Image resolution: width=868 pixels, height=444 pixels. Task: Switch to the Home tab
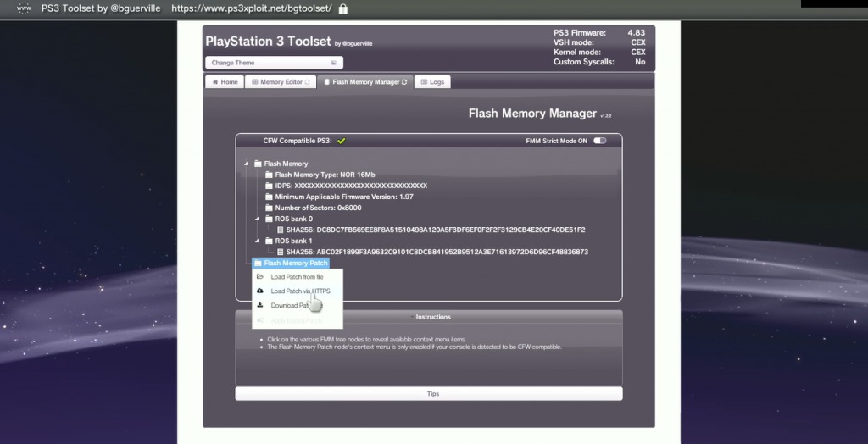225,82
